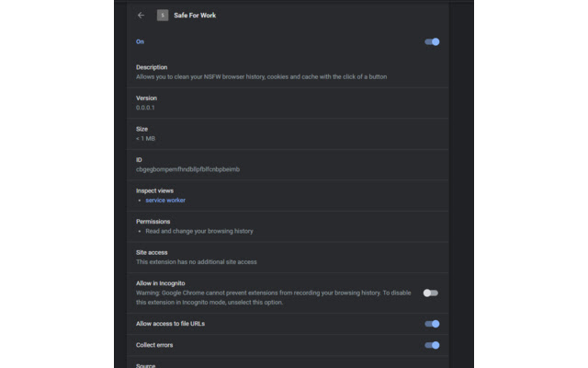This screenshot has height=368, width=588.
Task: Open the service worker inspect view
Action: click(165, 200)
